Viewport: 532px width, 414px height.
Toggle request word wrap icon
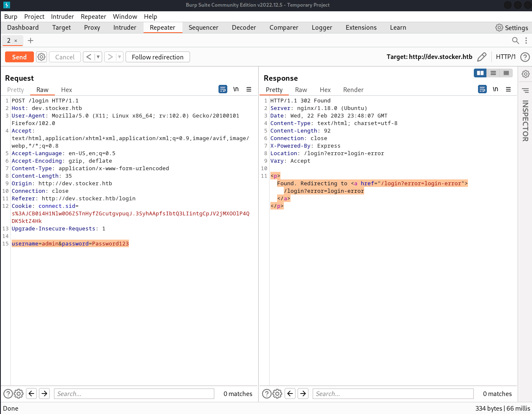[223, 89]
